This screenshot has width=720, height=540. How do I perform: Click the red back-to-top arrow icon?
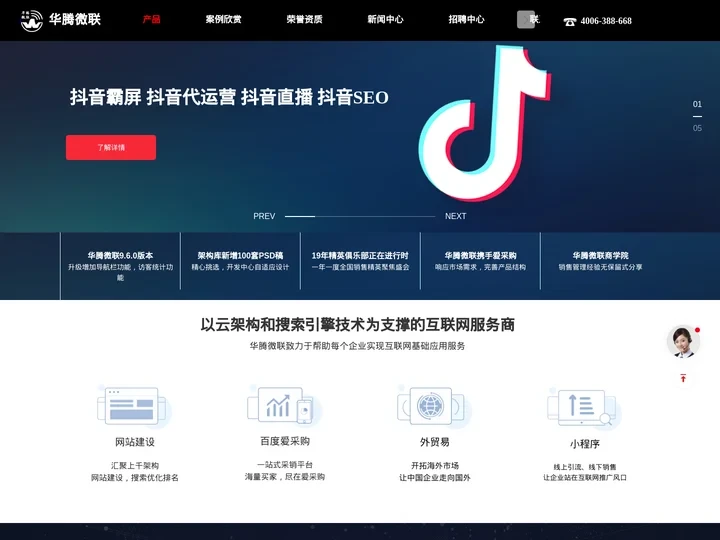coord(683,378)
